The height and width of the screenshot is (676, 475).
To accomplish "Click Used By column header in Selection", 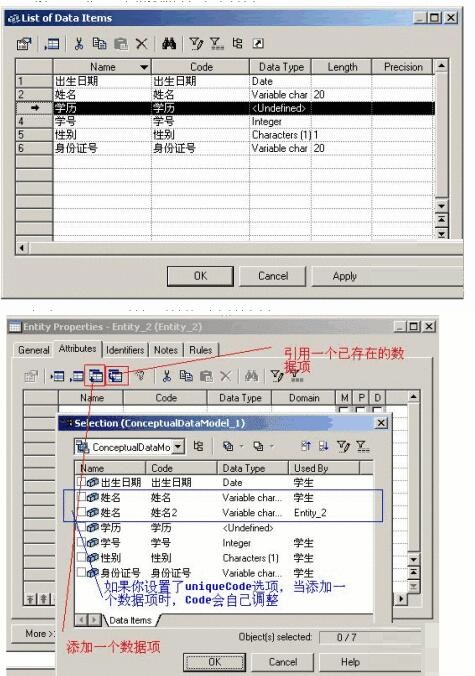I will 323,468.
